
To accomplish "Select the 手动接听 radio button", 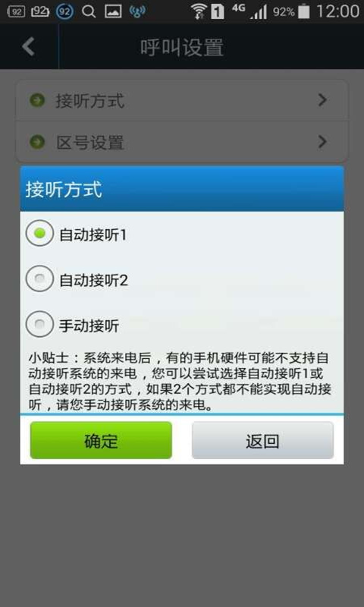I will coord(39,324).
